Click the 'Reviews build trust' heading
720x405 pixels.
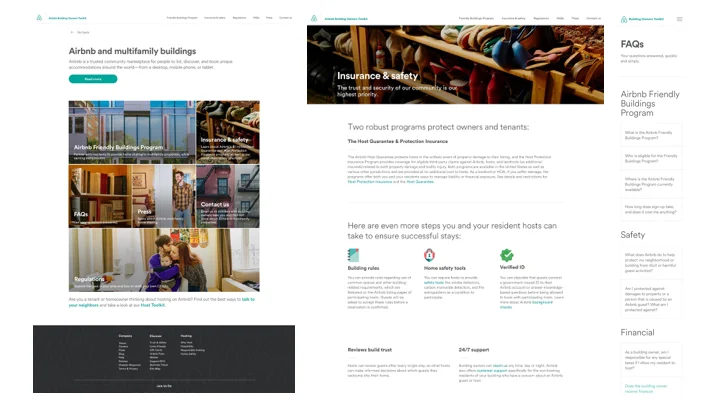pos(370,350)
